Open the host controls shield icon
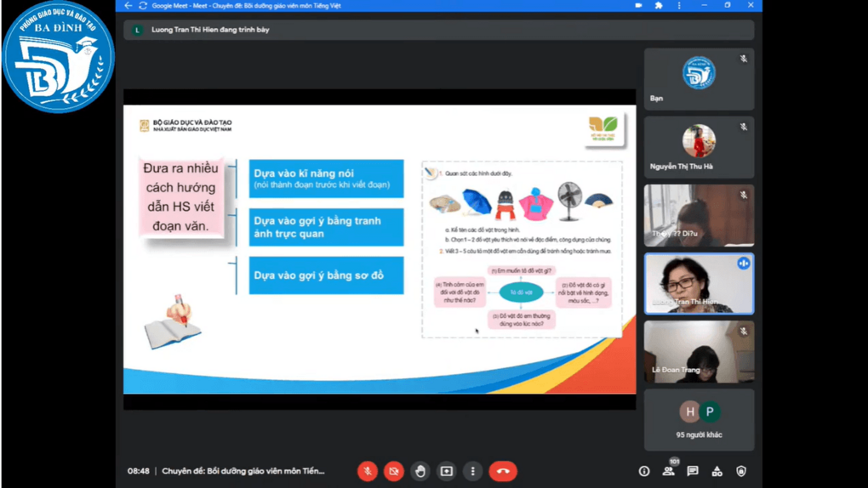The image size is (868, 488). click(x=741, y=471)
